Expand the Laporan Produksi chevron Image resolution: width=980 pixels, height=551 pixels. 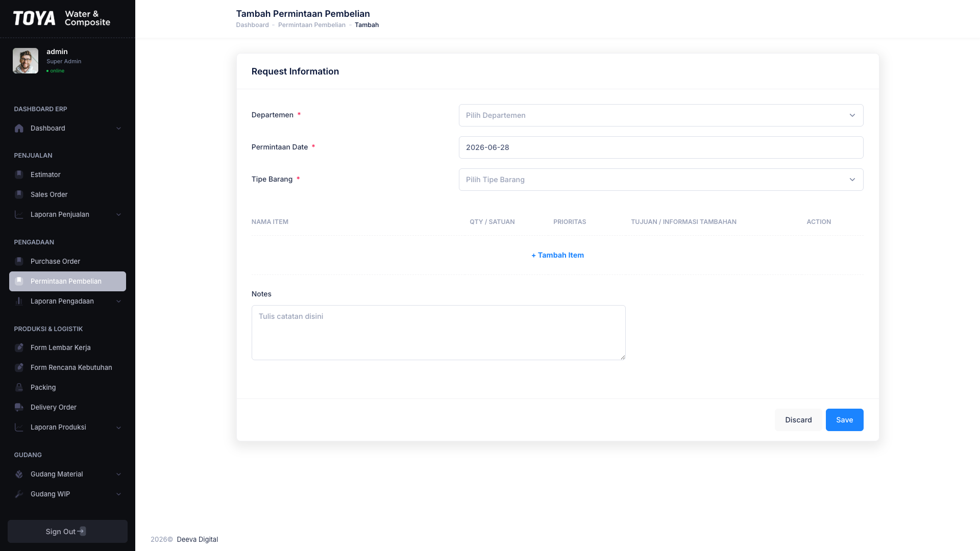(118, 427)
